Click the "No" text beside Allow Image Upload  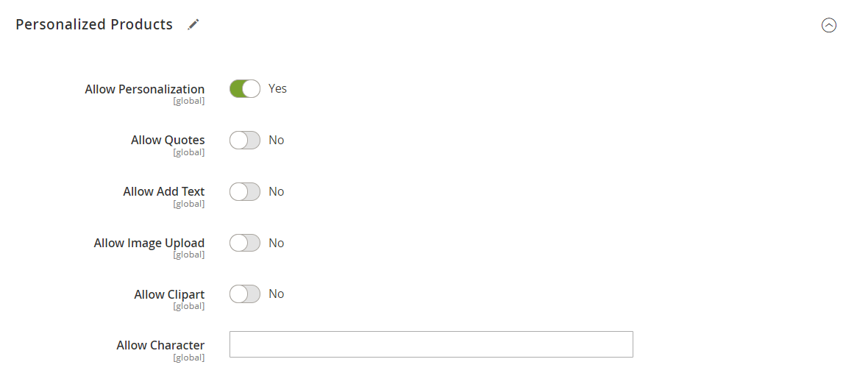point(276,243)
